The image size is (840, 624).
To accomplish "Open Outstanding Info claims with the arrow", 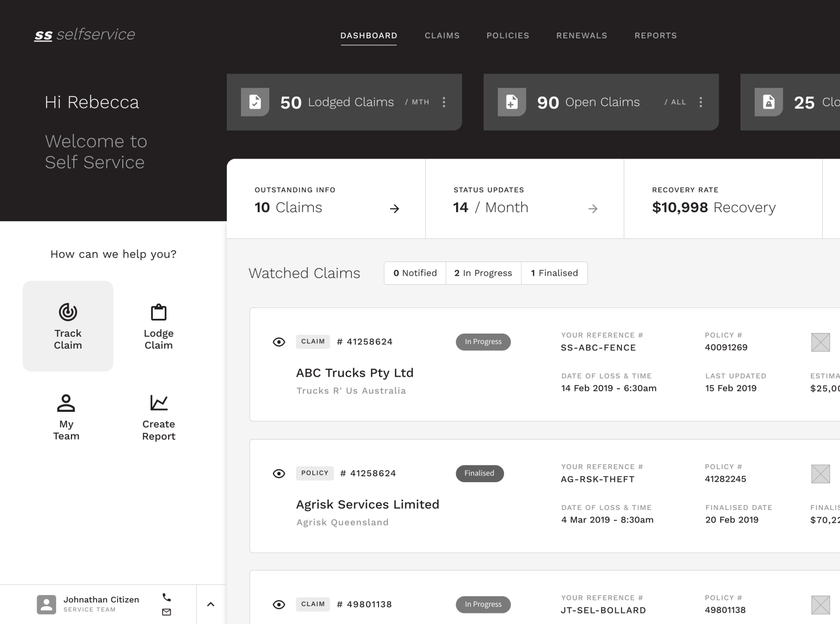I will [x=394, y=208].
